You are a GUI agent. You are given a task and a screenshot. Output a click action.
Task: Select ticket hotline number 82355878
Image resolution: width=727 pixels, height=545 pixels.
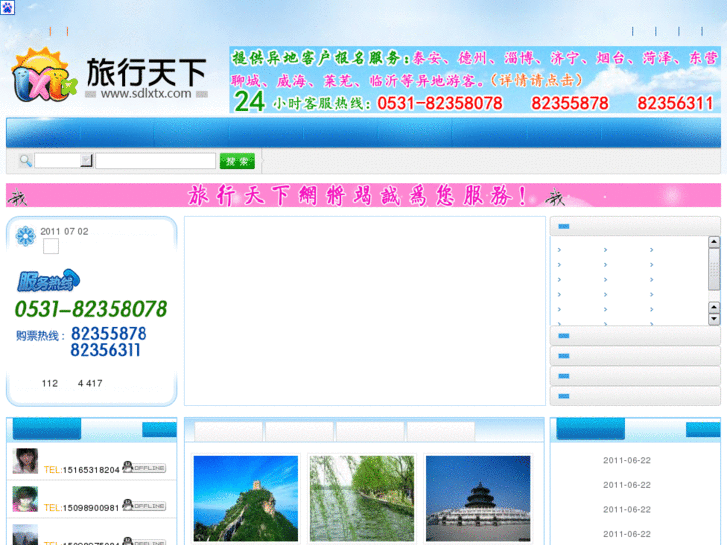click(108, 333)
